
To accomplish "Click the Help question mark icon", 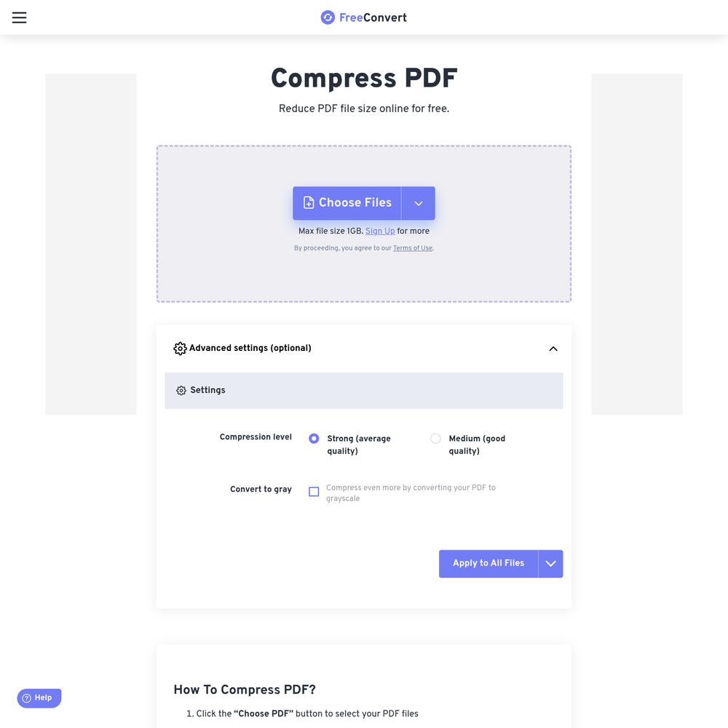I will 26,698.
